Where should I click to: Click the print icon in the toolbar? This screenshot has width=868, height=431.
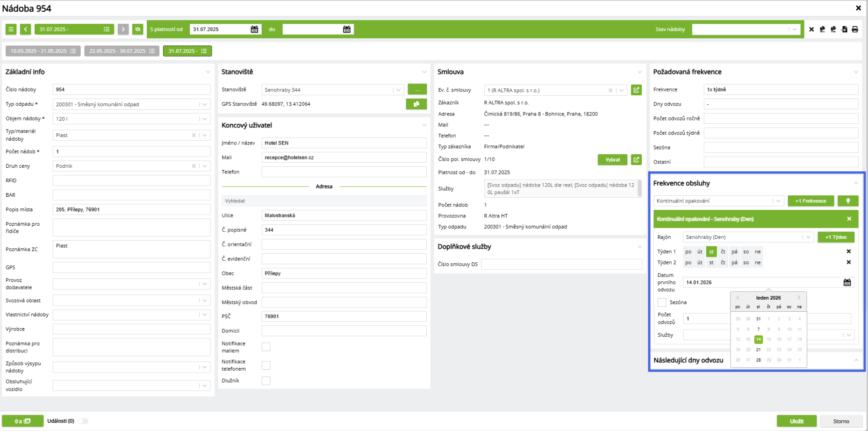[855, 29]
